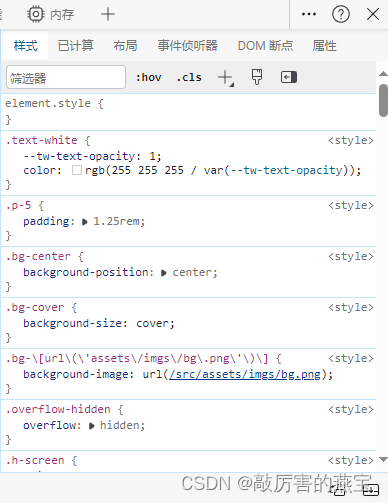The height and width of the screenshot is (503, 388).
Task: Add a new tool tab with plus
Action: pyautogui.click(x=107, y=14)
